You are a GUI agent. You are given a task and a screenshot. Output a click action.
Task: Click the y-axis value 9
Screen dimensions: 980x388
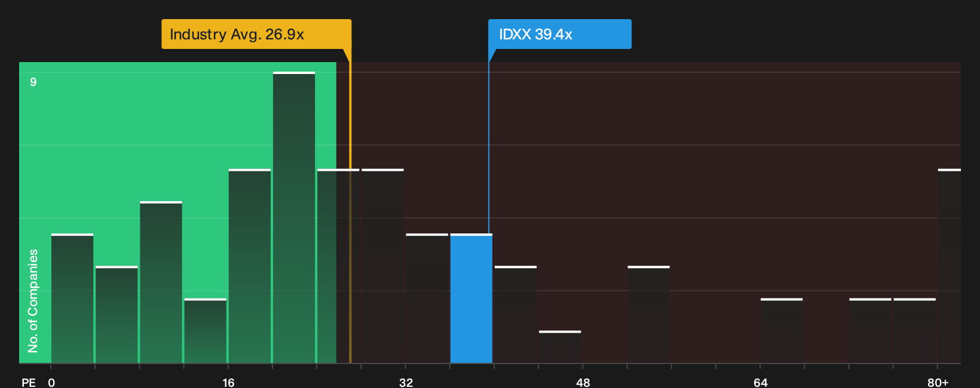33,82
